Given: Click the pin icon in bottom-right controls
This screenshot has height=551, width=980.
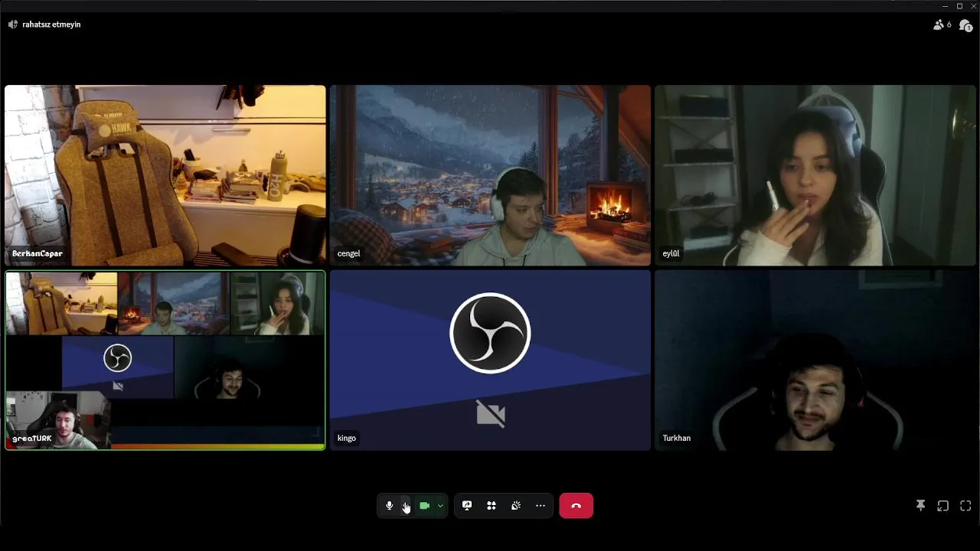Looking at the screenshot, I should click(x=920, y=506).
